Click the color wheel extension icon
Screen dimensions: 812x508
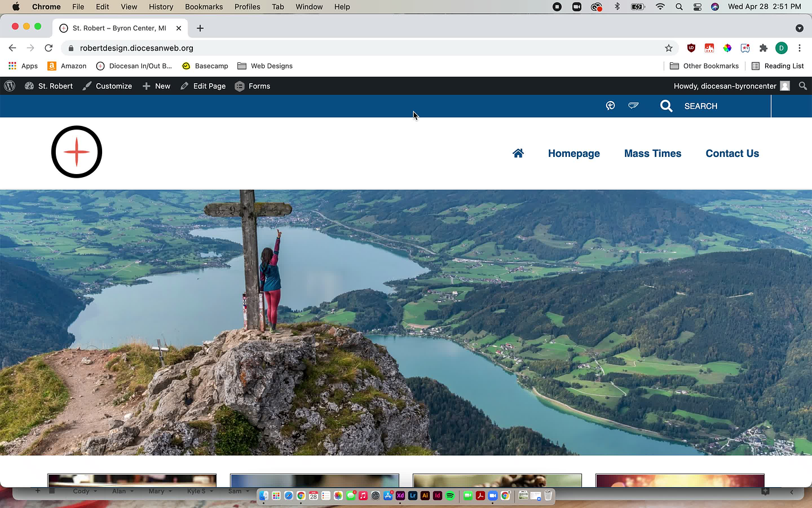(x=727, y=48)
